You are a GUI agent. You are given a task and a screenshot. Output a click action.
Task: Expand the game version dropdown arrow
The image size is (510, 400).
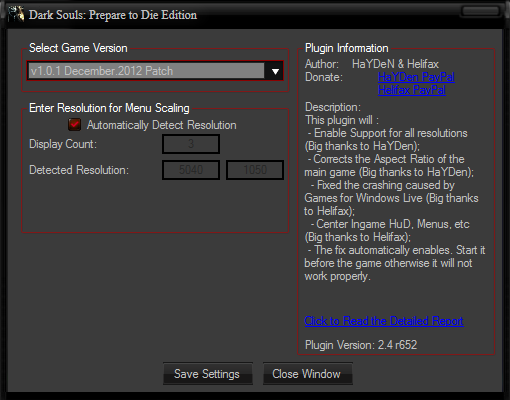pyautogui.click(x=275, y=71)
